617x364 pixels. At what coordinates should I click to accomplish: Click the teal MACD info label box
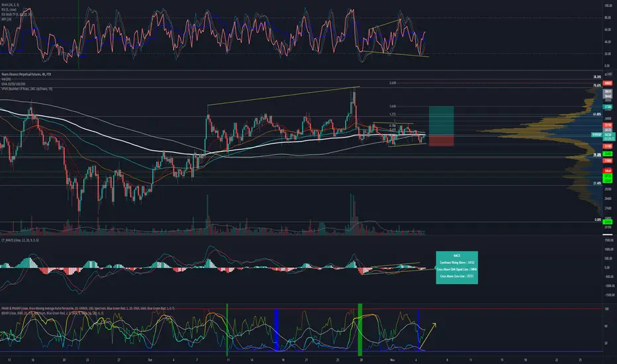(x=457, y=267)
